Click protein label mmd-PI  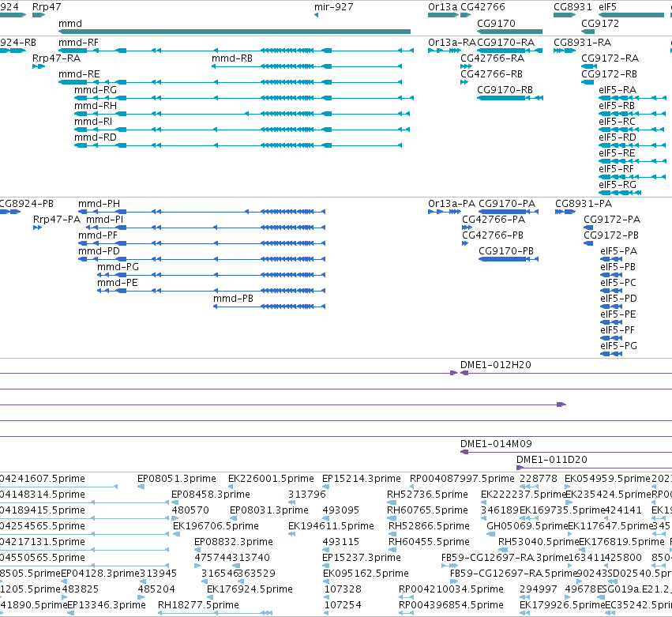pos(104,220)
